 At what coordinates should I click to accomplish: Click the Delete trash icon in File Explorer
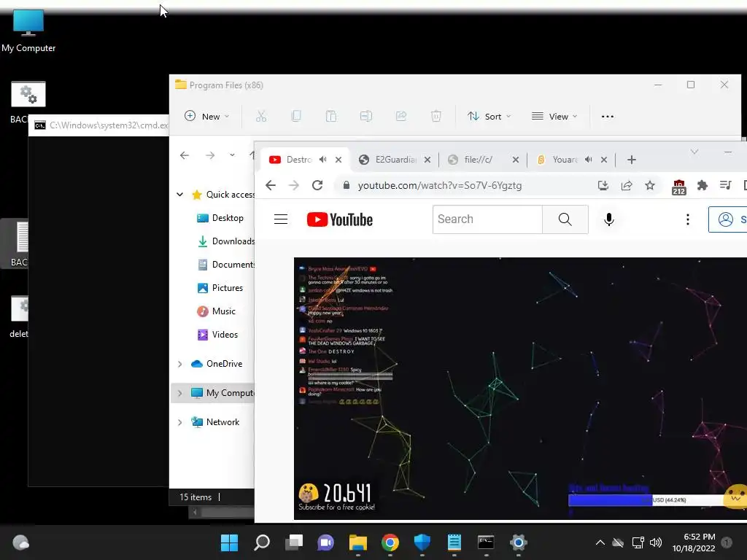coord(436,116)
